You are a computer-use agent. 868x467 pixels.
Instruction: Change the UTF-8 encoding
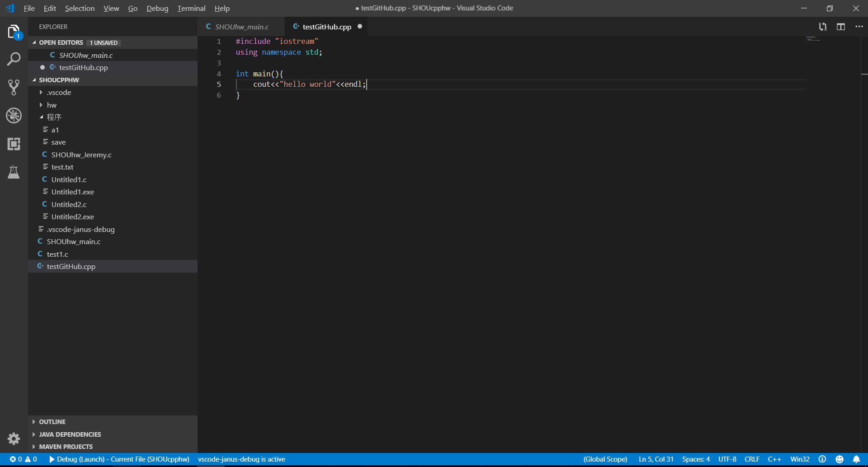pos(727,459)
